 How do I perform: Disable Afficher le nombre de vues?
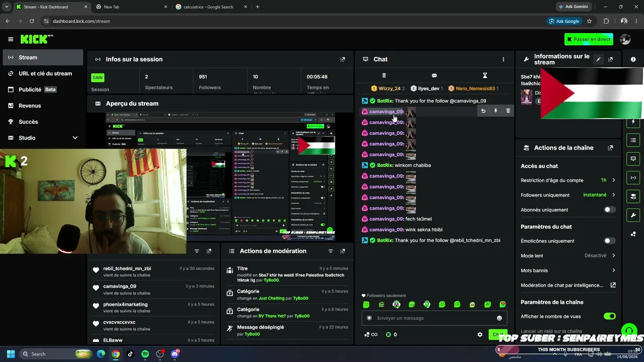[609, 316]
